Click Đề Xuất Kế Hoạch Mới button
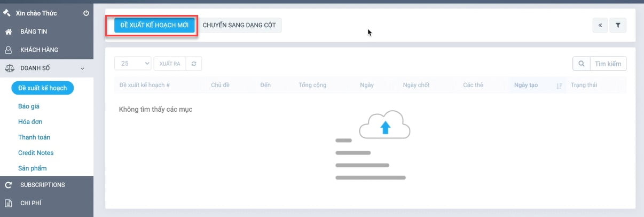The height and width of the screenshot is (217, 644). 154,25
